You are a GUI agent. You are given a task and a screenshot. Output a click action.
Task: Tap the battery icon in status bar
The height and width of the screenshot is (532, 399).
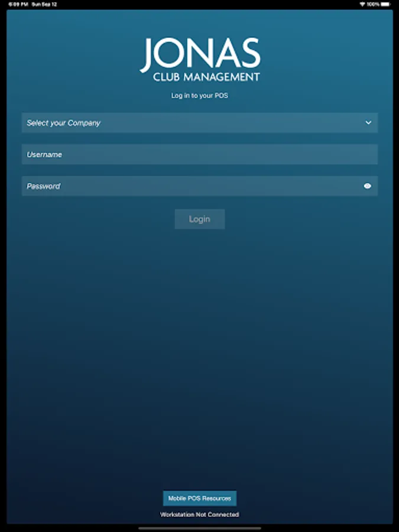(386, 4)
